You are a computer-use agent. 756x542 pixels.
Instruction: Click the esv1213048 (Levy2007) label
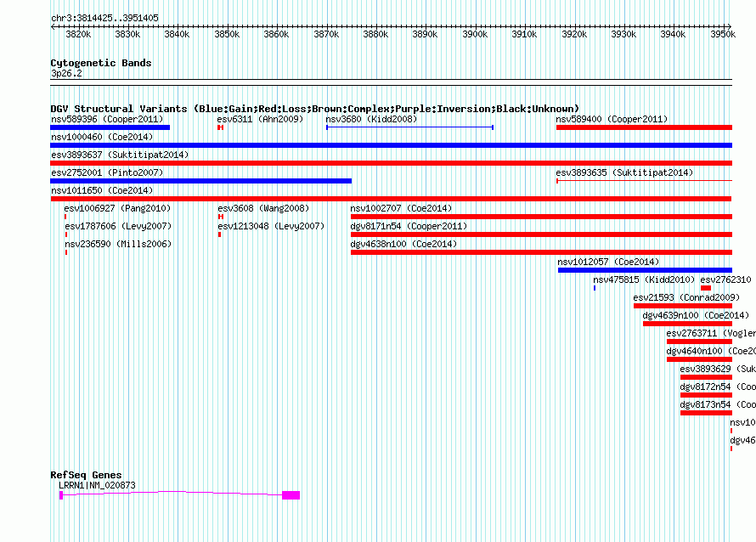click(271, 226)
